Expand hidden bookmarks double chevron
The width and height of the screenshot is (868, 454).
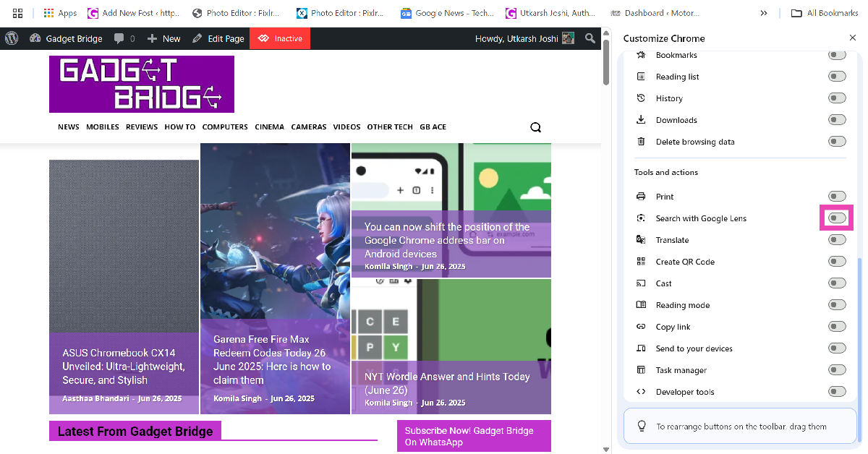click(x=764, y=13)
